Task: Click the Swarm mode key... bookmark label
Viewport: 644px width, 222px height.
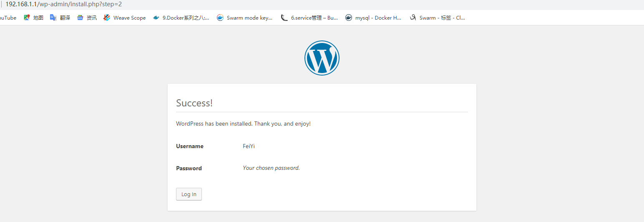Action: tap(249, 18)
